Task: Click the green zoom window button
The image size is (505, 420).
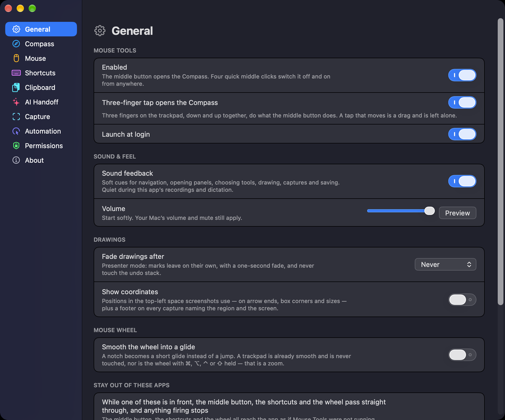Action: tap(32, 8)
